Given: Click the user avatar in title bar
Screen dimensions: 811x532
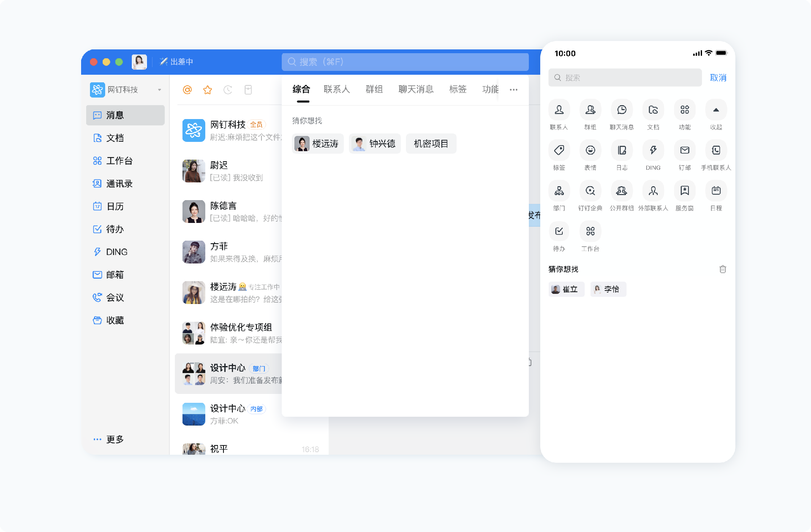Looking at the screenshot, I should pyautogui.click(x=139, y=62).
